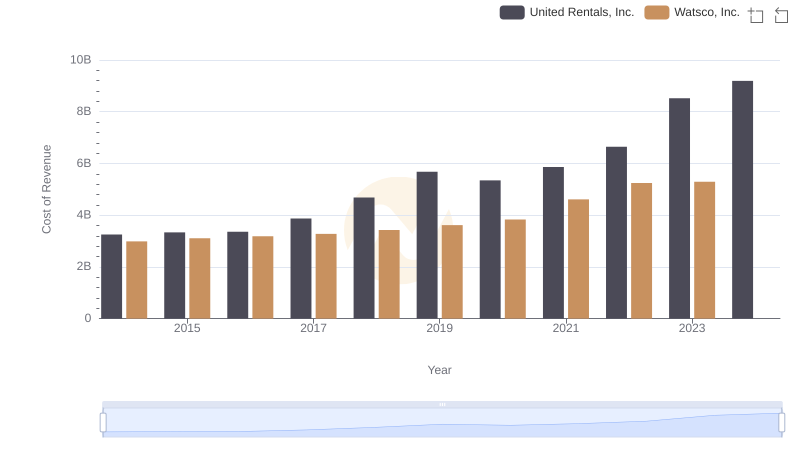The width and height of the screenshot is (800, 461).
Task: Click the '4B' y-axis label
Action: tap(84, 215)
